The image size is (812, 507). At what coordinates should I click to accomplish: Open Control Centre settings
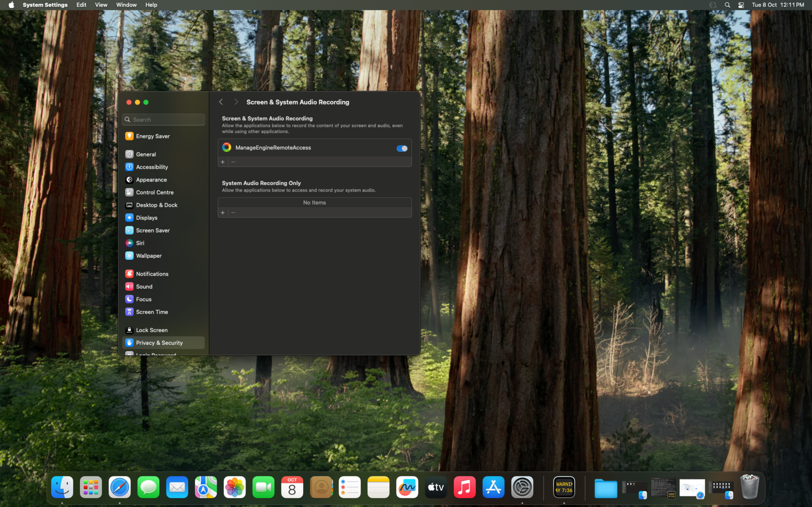point(155,192)
